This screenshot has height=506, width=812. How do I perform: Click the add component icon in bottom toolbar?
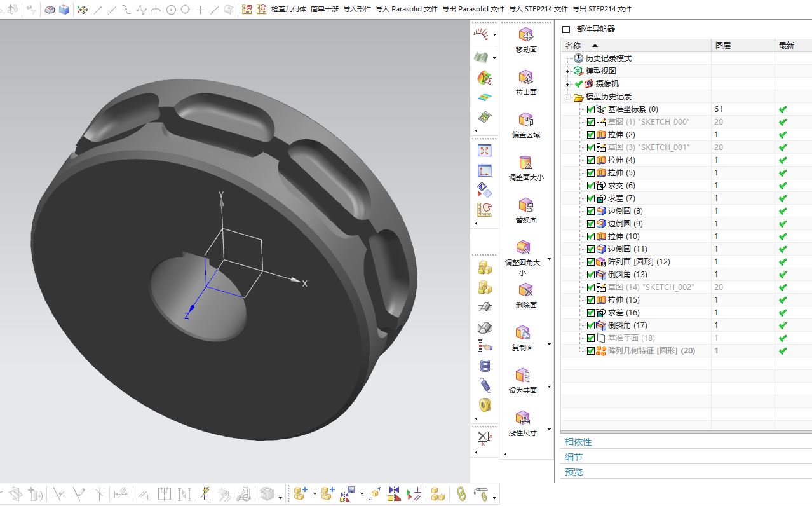301,493
